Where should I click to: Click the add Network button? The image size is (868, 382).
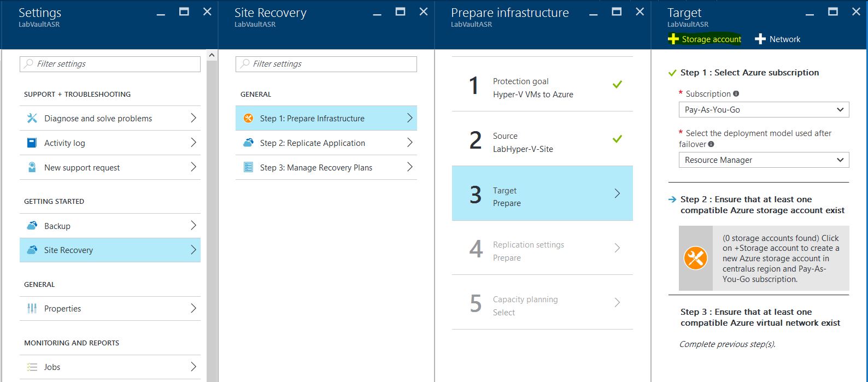click(777, 39)
